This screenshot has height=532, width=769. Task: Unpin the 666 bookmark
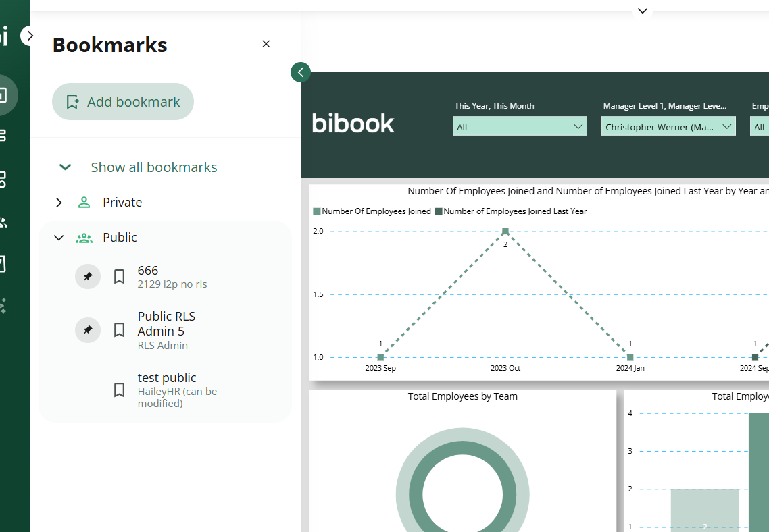click(88, 276)
